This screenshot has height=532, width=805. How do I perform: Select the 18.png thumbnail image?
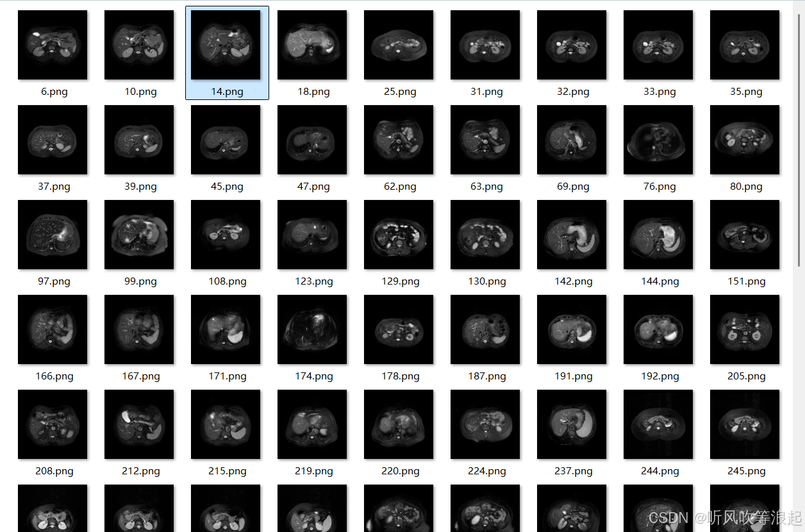pos(312,45)
